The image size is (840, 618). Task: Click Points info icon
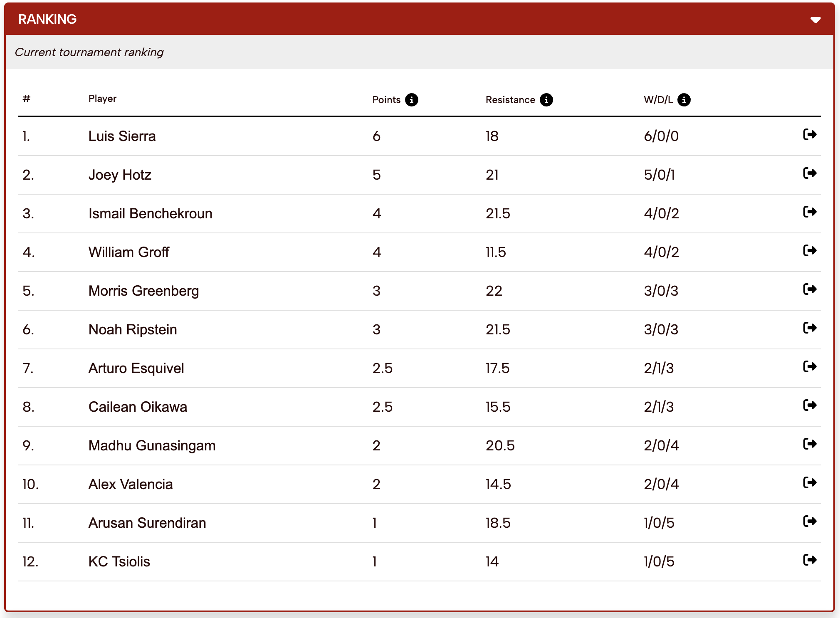point(411,100)
